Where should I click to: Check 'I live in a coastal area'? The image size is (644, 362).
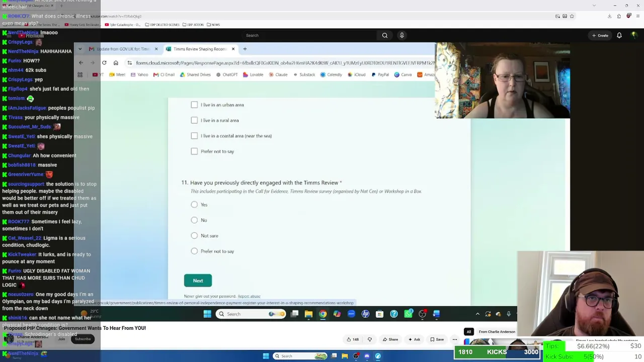(x=194, y=136)
